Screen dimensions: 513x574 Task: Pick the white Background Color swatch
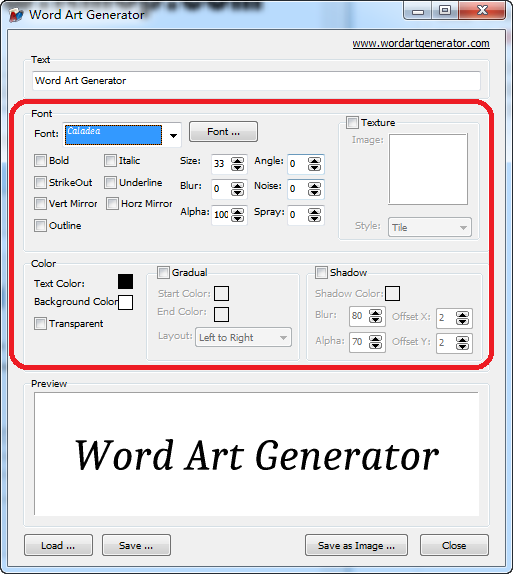point(126,303)
